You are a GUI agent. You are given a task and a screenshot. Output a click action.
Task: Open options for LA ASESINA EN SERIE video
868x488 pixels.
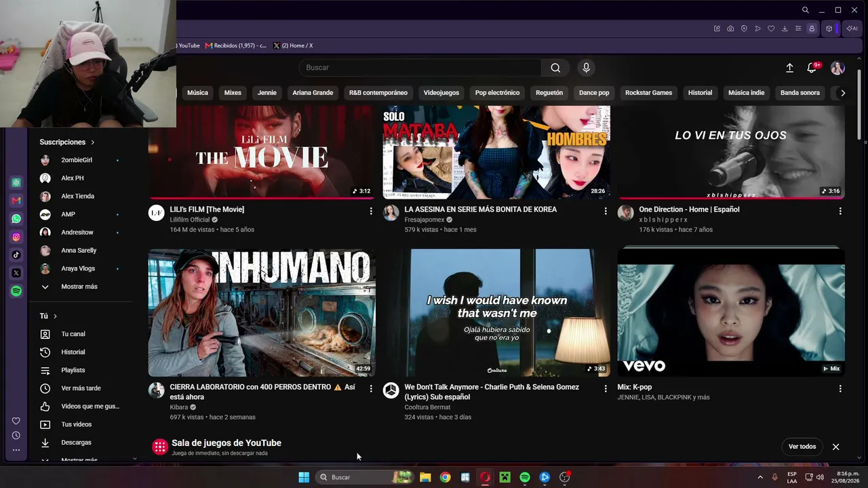[x=606, y=211]
